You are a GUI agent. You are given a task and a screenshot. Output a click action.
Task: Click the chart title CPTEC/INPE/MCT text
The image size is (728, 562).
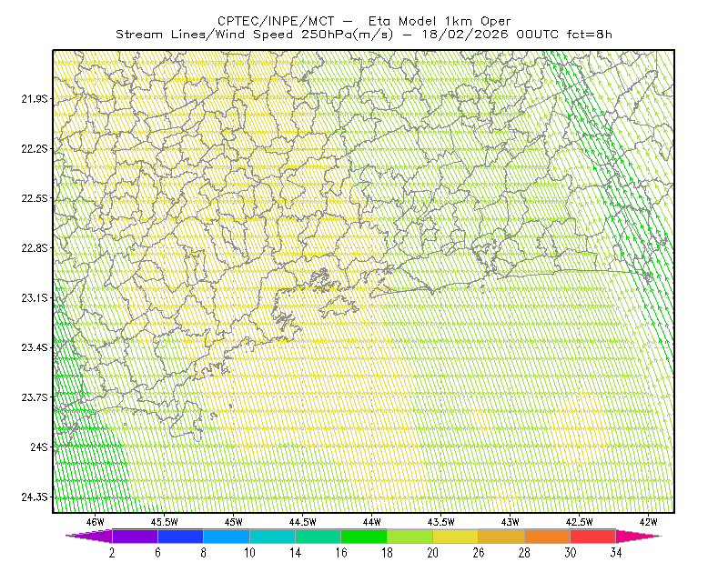click(x=276, y=21)
